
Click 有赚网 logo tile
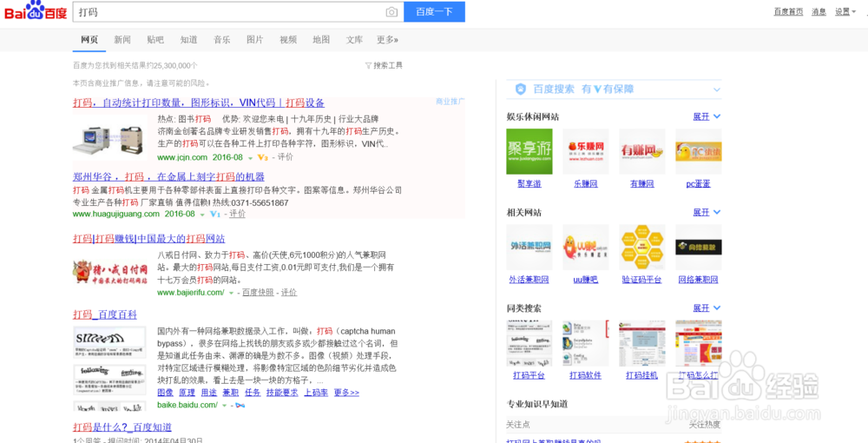(642, 152)
